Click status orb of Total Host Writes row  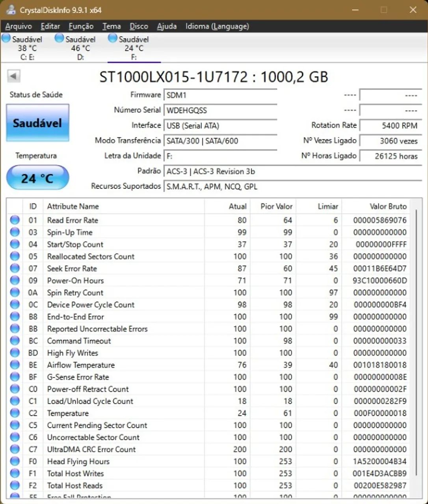(15, 473)
